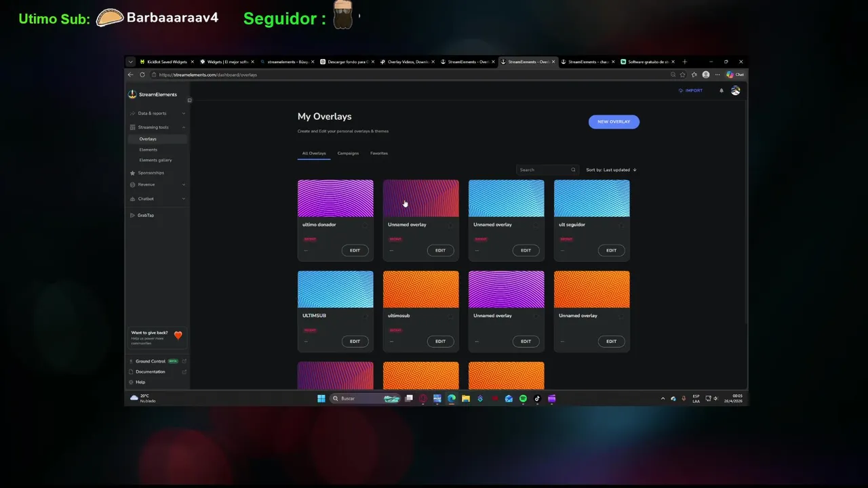868x488 pixels.
Task: Open File Explorer from the taskbar
Action: click(x=466, y=399)
